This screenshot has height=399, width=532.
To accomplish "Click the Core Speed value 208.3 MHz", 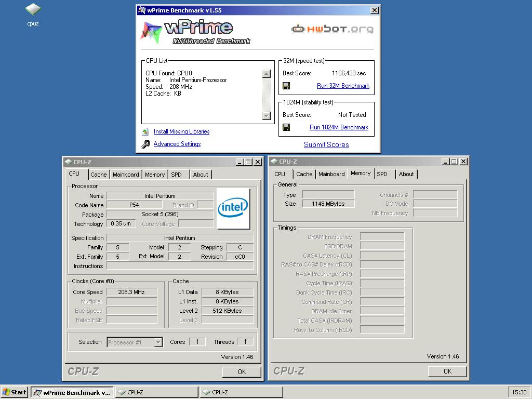I will pyautogui.click(x=131, y=292).
